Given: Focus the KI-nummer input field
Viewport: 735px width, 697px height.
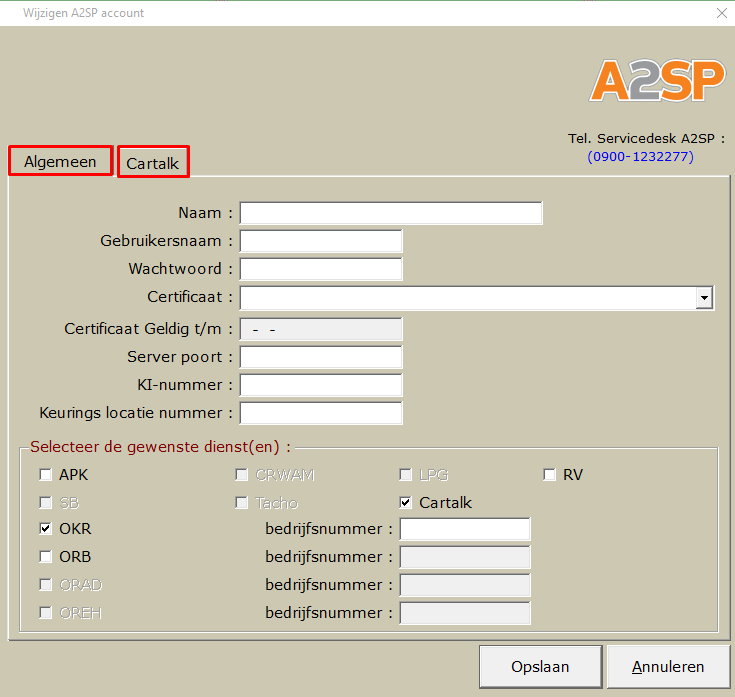Looking at the screenshot, I should (321, 385).
